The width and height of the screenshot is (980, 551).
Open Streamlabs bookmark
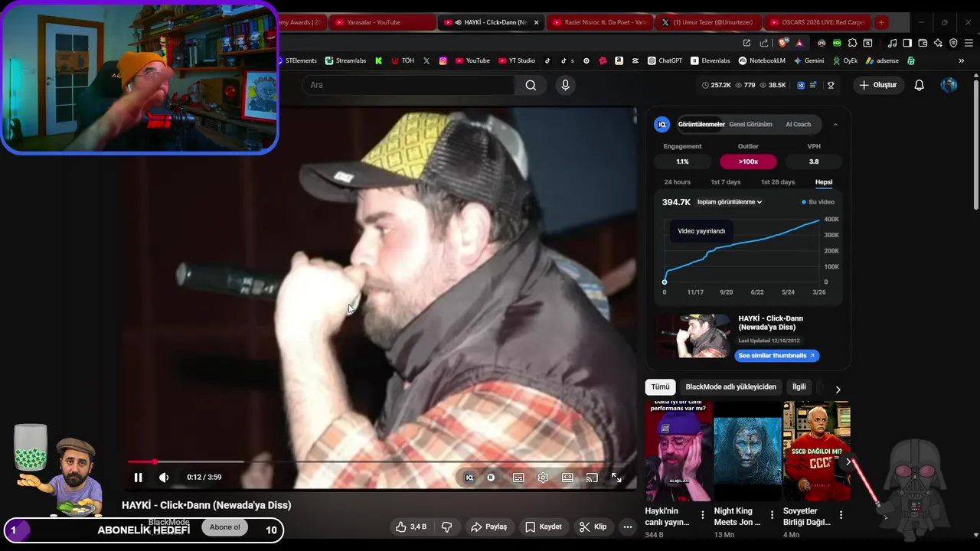[345, 60]
